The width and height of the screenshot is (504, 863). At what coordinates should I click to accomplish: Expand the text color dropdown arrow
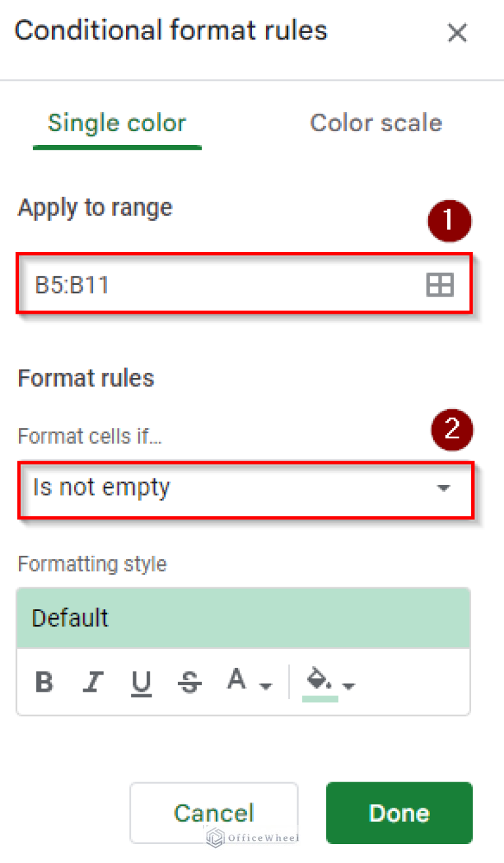pos(266,686)
